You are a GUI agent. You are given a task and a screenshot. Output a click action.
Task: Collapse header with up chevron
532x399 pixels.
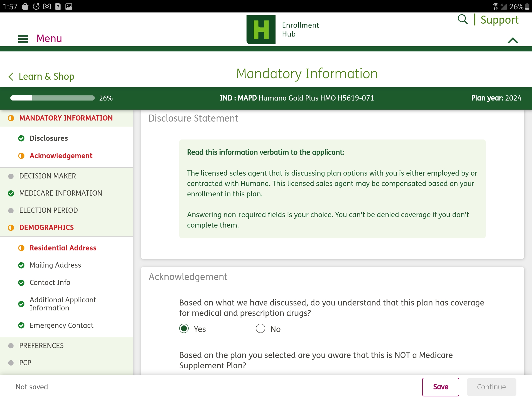tap(513, 40)
